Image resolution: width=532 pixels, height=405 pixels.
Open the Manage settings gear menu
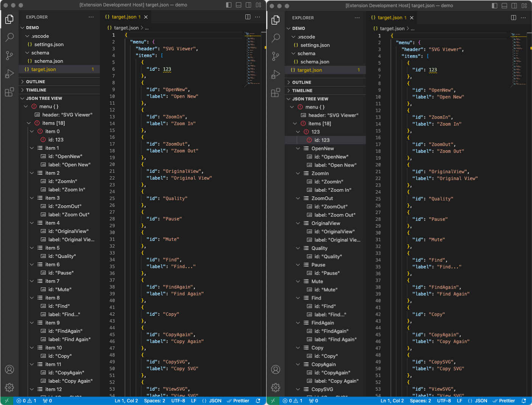point(9,387)
